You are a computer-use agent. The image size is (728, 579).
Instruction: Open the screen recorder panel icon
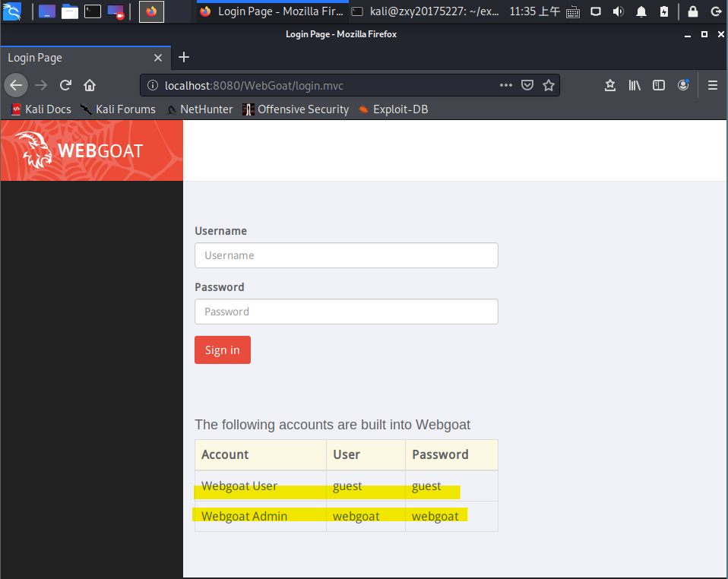pyautogui.click(x=116, y=11)
